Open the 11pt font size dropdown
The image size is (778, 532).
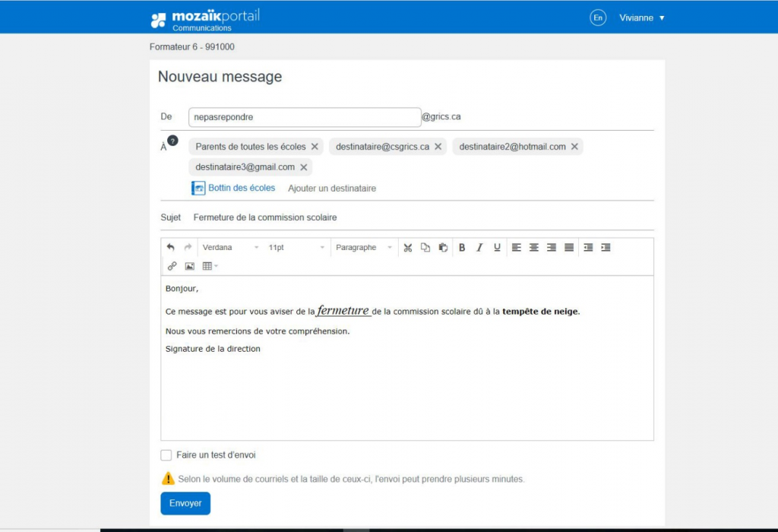click(296, 247)
